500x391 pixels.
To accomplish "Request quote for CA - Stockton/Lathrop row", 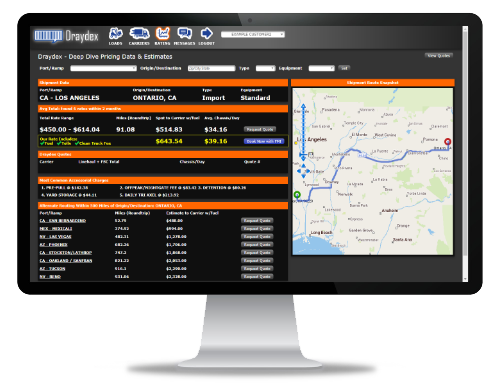I will coord(257,253).
